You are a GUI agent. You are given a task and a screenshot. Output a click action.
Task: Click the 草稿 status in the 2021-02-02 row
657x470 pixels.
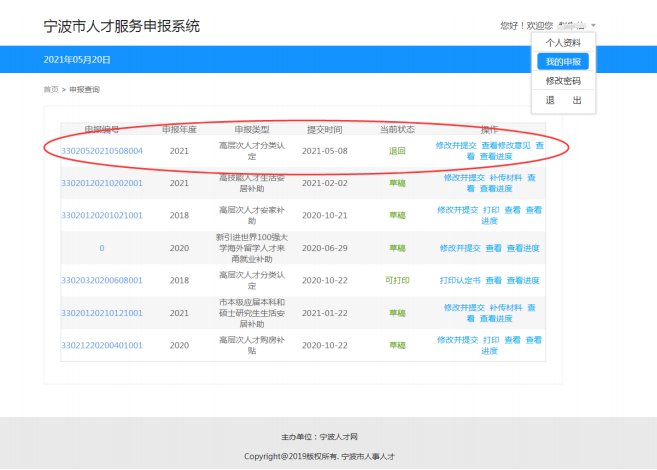point(397,183)
